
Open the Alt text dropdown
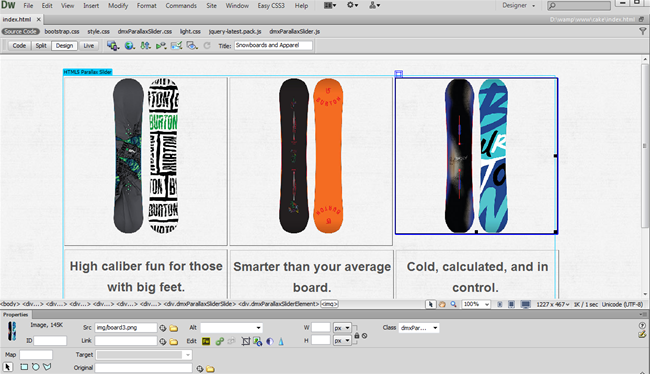point(231,328)
